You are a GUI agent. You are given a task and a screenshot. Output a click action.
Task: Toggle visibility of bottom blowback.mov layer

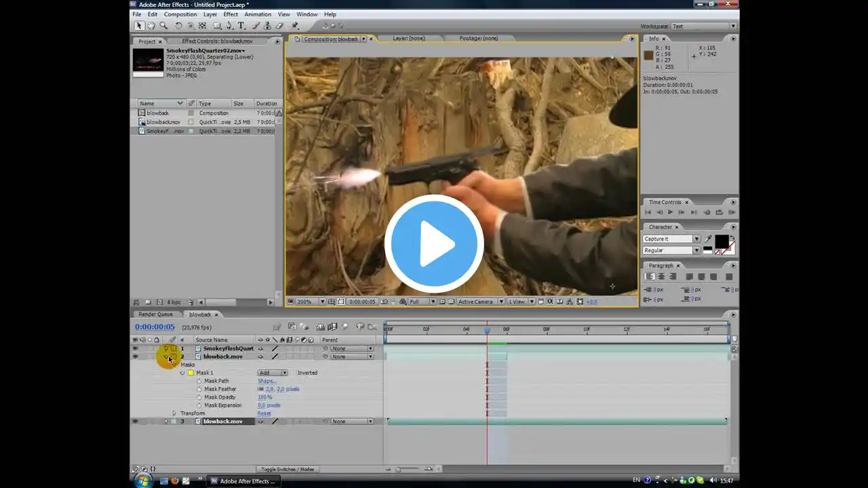135,422
